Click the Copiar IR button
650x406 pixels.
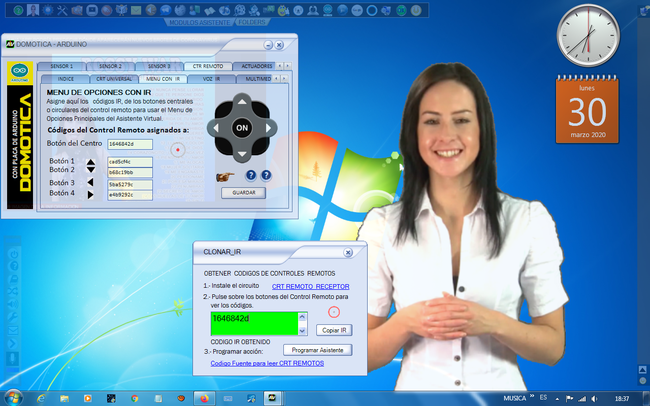click(334, 330)
